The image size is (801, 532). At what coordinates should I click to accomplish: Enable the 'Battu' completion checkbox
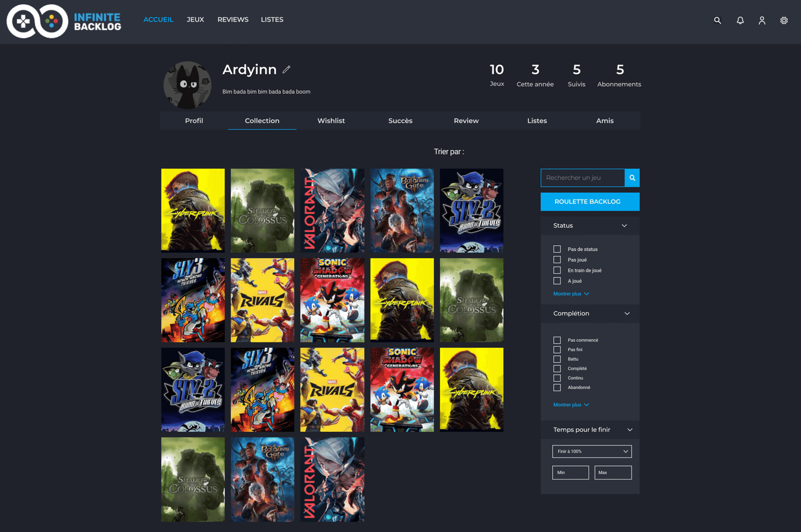click(x=557, y=359)
